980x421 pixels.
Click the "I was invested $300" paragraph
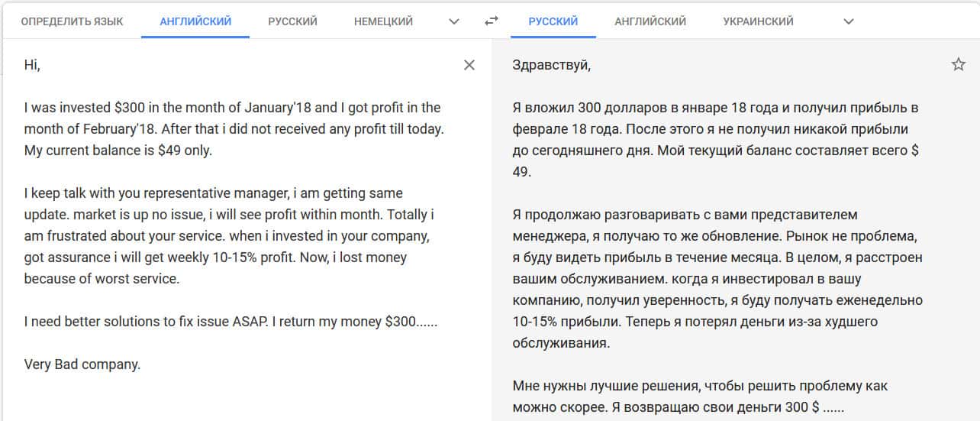[233, 129]
